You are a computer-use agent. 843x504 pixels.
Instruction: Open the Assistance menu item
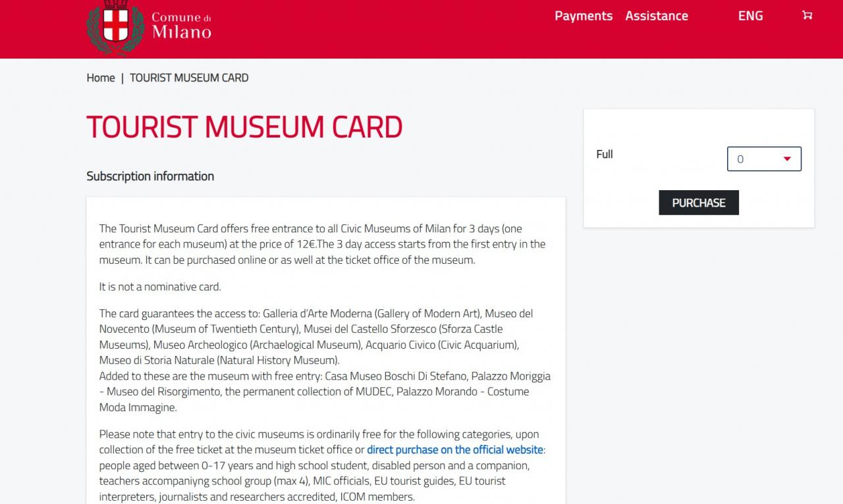[x=657, y=16]
